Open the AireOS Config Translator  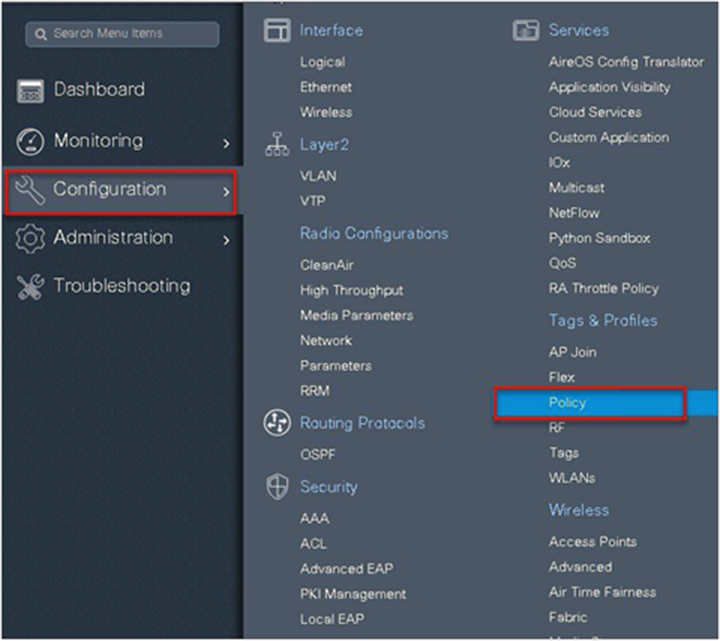click(x=626, y=62)
